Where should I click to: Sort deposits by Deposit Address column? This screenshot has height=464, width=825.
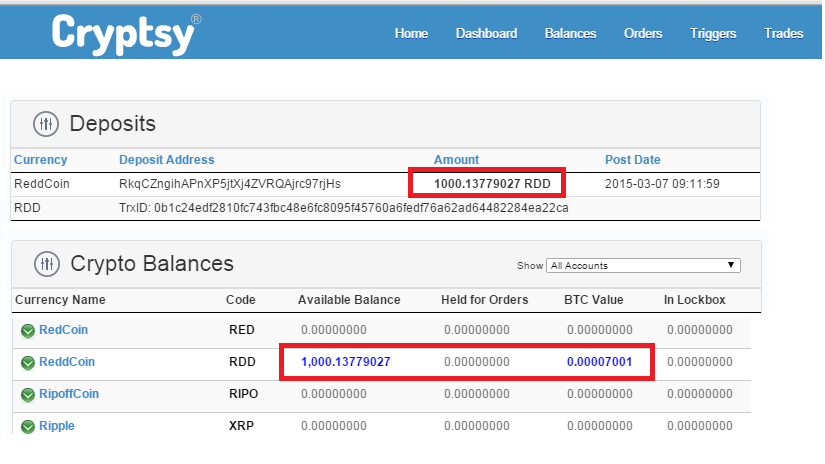click(x=167, y=160)
